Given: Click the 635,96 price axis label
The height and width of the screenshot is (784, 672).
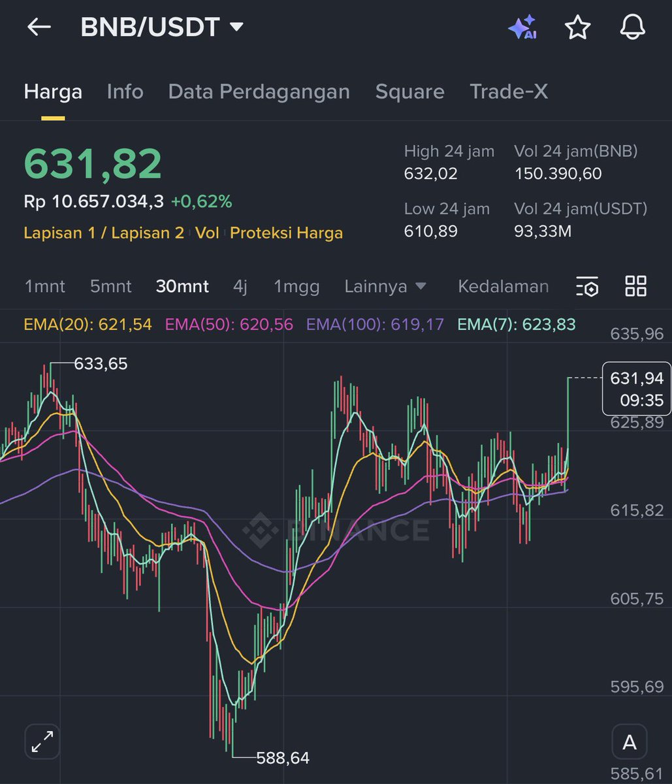Looking at the screenshot, I should coord(637,335).
